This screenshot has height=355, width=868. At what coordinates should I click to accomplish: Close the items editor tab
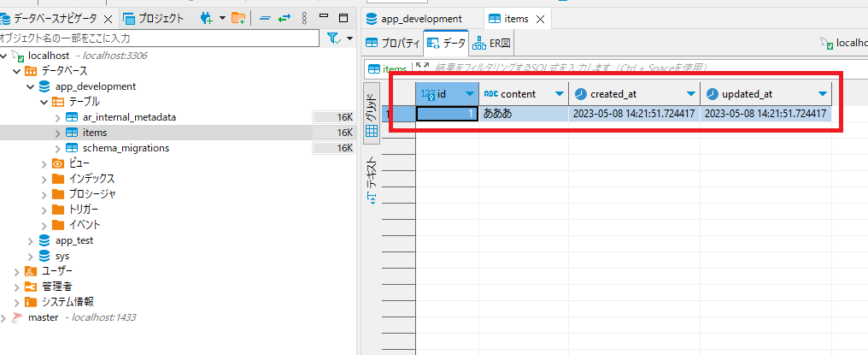pos(540,20)
